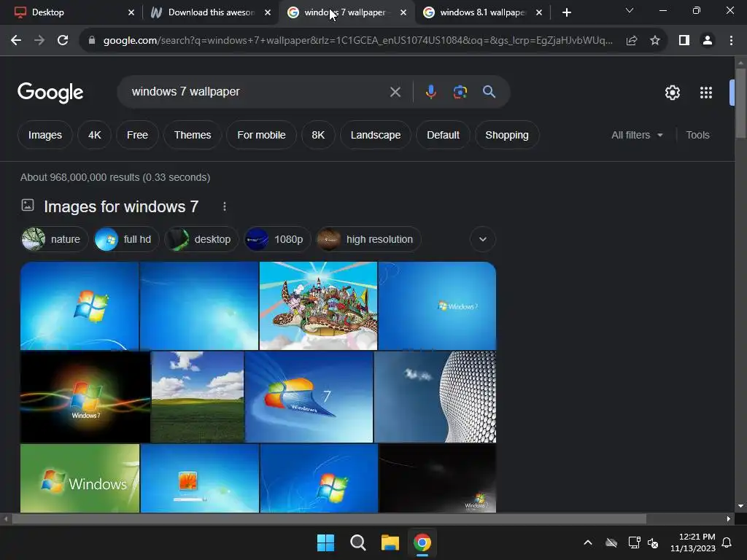747x560 pixels.
Task: Select the Themes filter chip
Action: [x=193, y=135]
